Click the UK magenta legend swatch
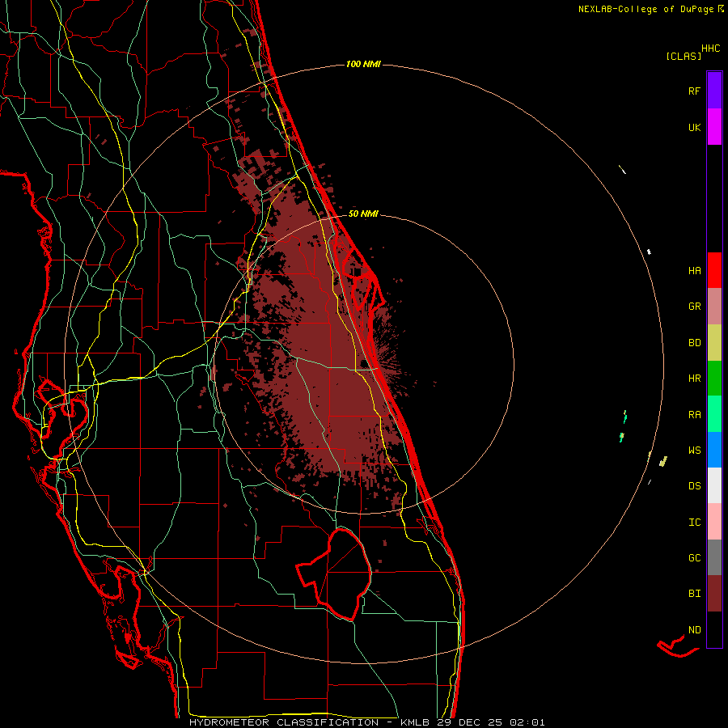 [x=714, y=127]
